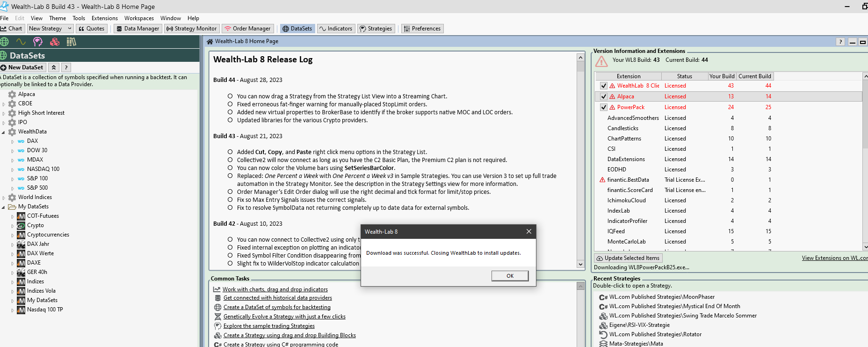
Task: Select the COT-Futuees dataset
Action: click(x=43, y=216)
